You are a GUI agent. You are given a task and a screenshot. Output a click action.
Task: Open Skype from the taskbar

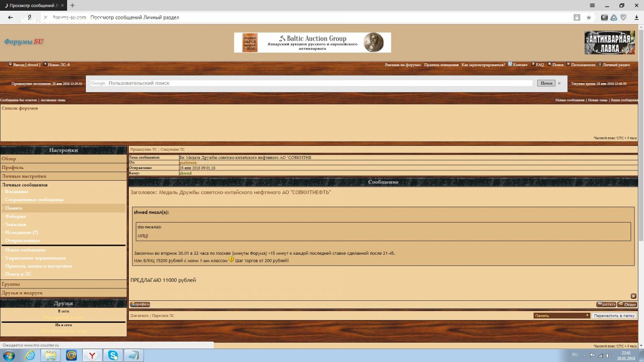pos(113,355)
